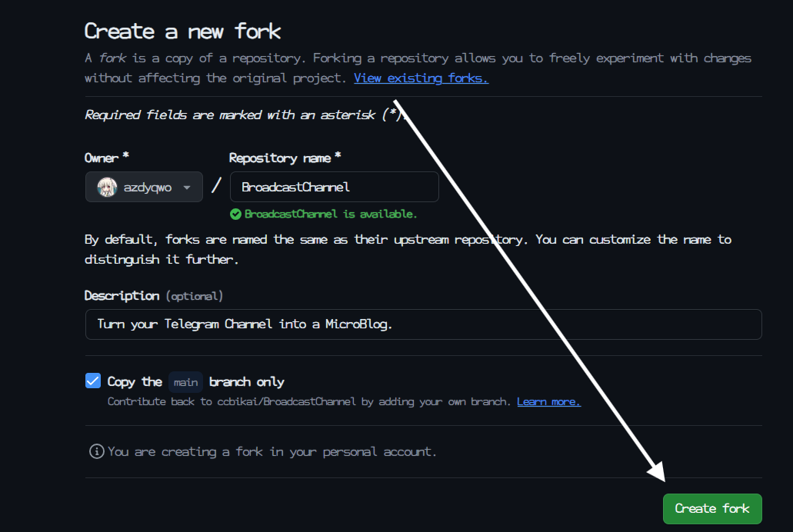
Task: Click the 'Repository name' field label
Action: point(280,158)
